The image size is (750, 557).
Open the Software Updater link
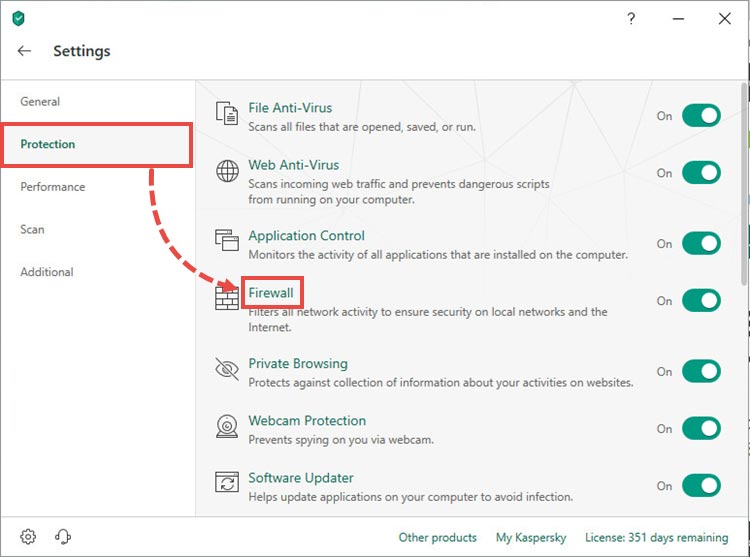[x=301, y=478]
